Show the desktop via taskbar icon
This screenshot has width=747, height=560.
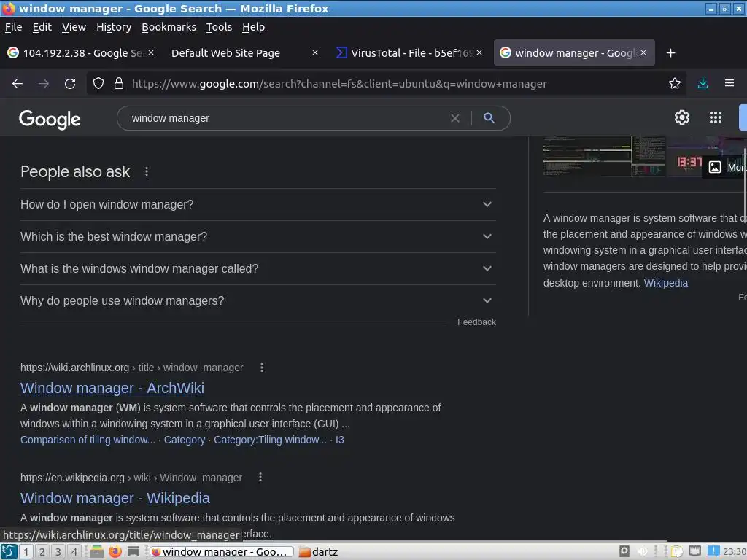(x=133, y=551)
